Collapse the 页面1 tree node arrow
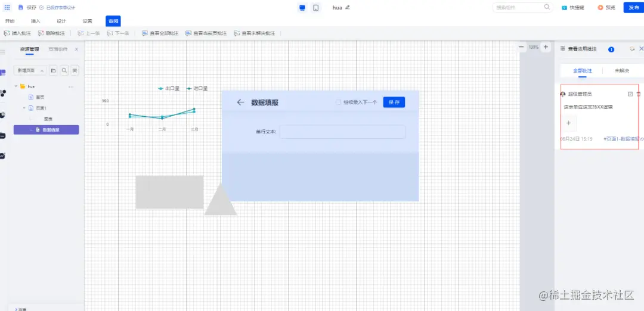Viewport: 644px width, 311px height. [24, 108]
